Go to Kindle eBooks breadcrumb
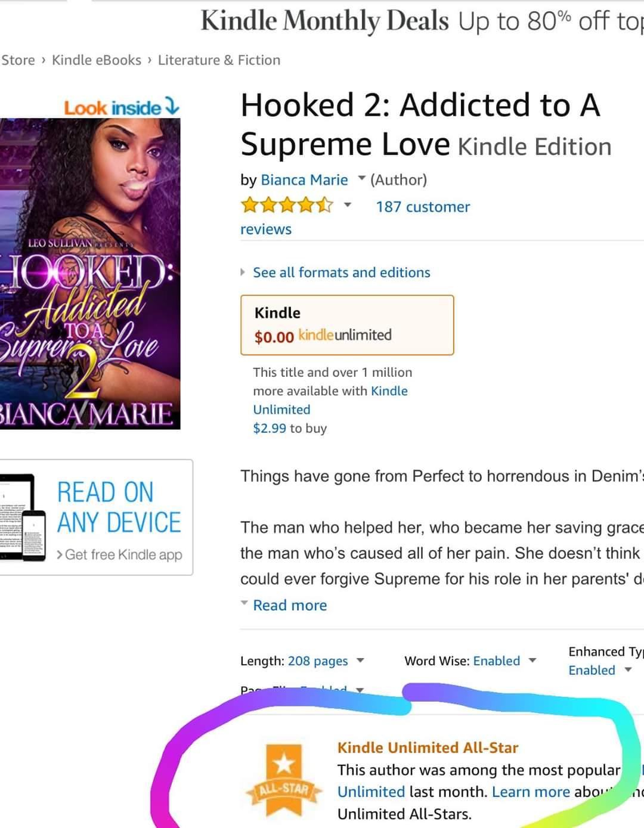Screen dimensions: 644x828 click(x=97, y=60)
